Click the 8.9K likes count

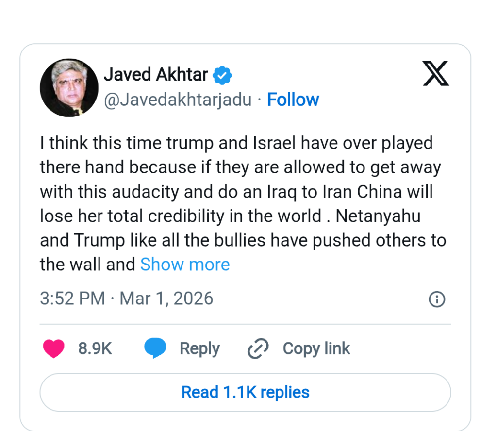[x=95, y=348]
